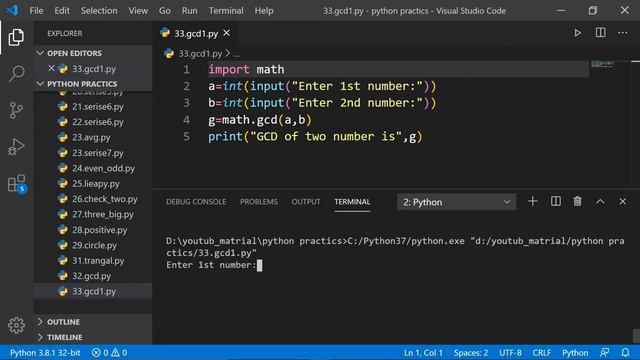Image resolution: width=640 pixels, height=360 pixels.
Task: Open the Extensions view icon
Action: 17,184
